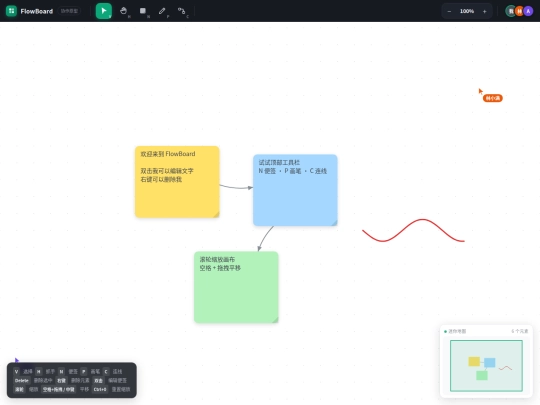The width and height of the screenshot is (540, 405).
Task: Click the 'C' key hint in shortcuts panel
Action: tap(106, 372)
